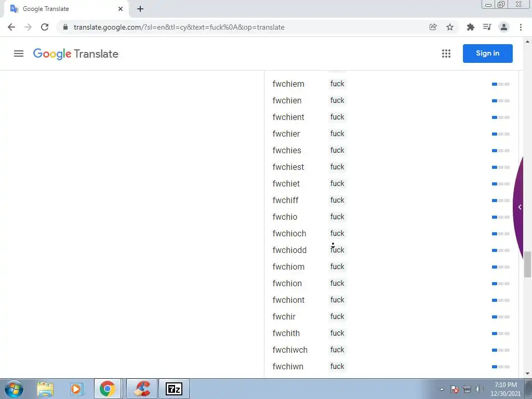Open a new browser tab

(x=140, y=9)
